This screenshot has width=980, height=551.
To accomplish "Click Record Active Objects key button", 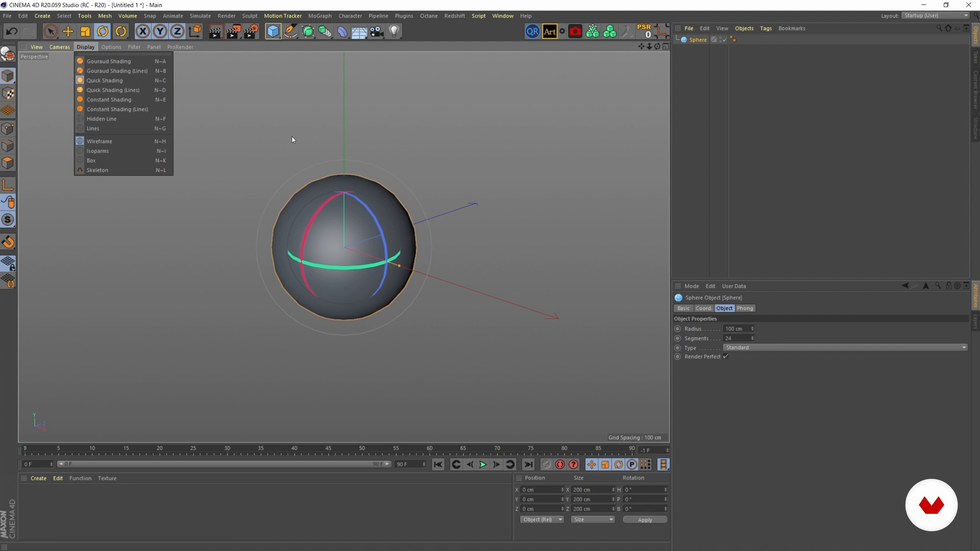I will [x=546, y=464].
